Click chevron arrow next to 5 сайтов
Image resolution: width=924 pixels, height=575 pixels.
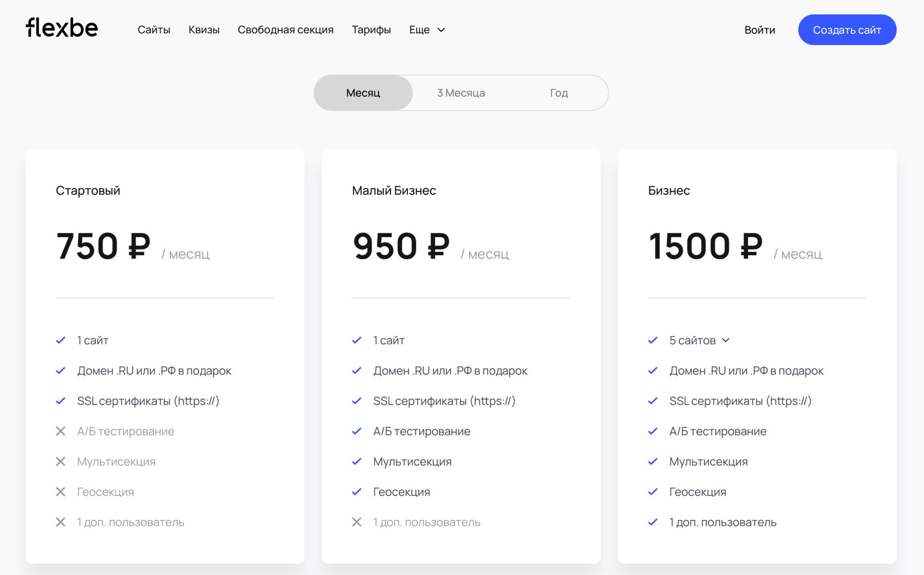pos(725,340)
